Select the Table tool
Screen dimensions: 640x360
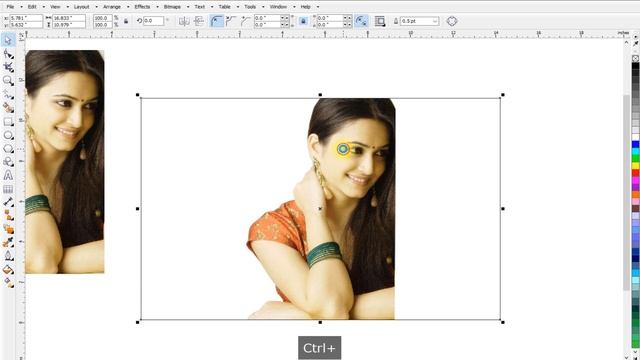pos(8,189)
